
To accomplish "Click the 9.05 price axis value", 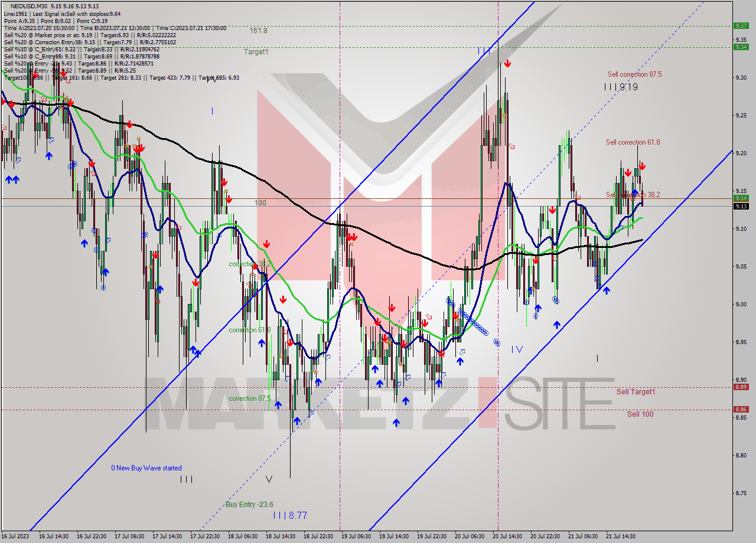I will click(741, 267).
